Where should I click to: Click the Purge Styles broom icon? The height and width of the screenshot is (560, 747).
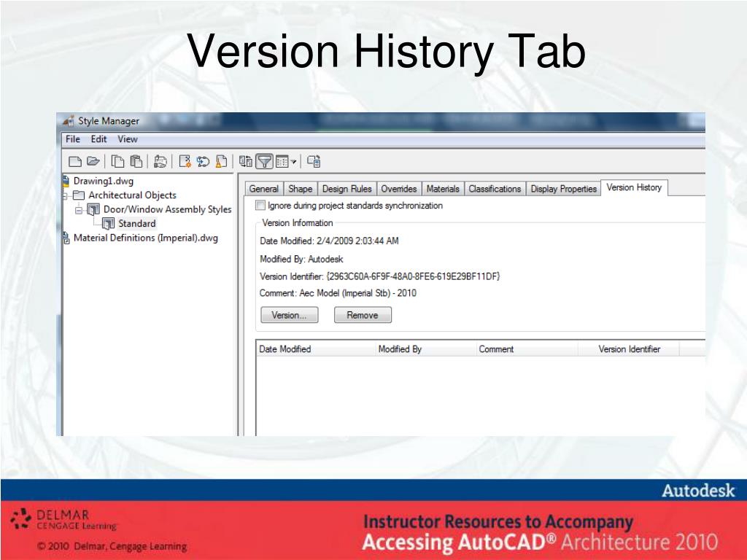click(x=221, y=162)
